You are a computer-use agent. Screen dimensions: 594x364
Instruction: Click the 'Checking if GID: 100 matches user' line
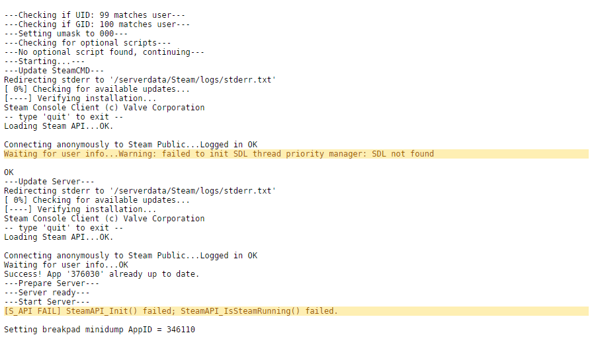coord(97,24)
